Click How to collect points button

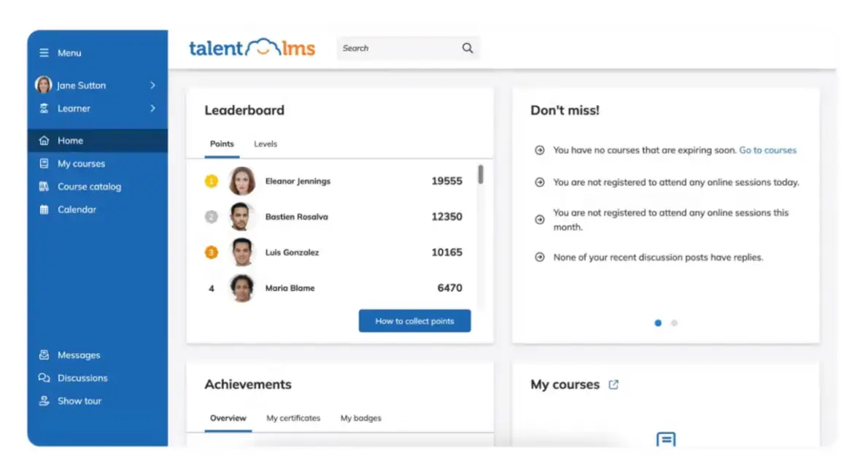(x=414, y=321)
